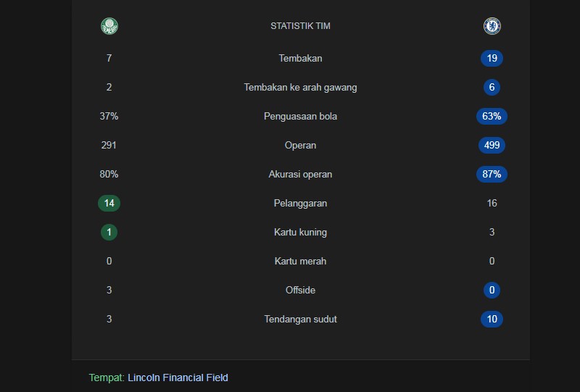Select Chelsea's 19 shots badge
Image resolution: width=580 pixels, height=392 pixels.
pyautogui.click(x=492, y=58)
